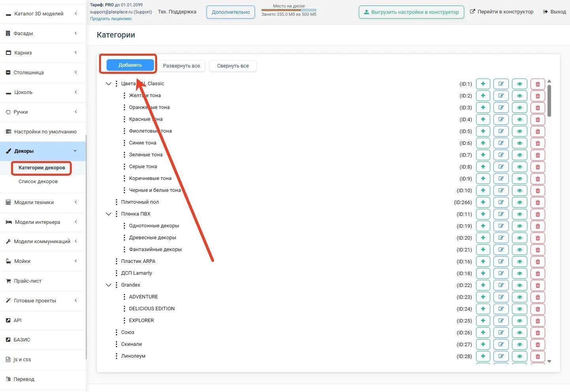Collapse the Пленка ПВХ tree node
This screenshot has height=392, width=570.
109,214
